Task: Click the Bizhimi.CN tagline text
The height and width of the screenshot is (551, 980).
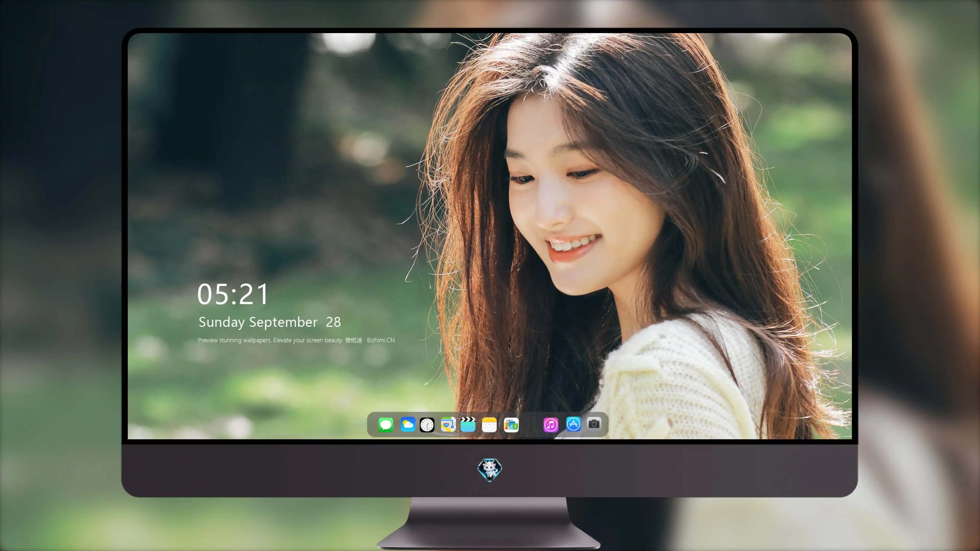Action: coord(296,340)
